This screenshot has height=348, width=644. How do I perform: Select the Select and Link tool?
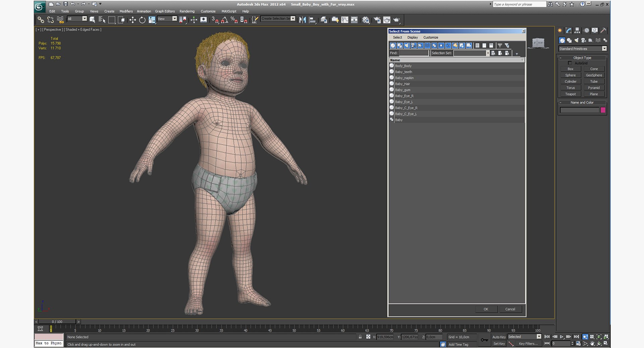click(x=41, y=20)
